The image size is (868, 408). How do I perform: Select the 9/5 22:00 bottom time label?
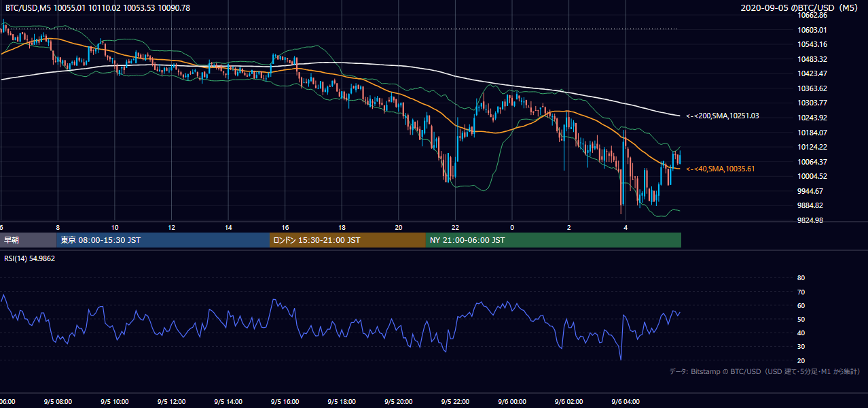tap(455, 402)
